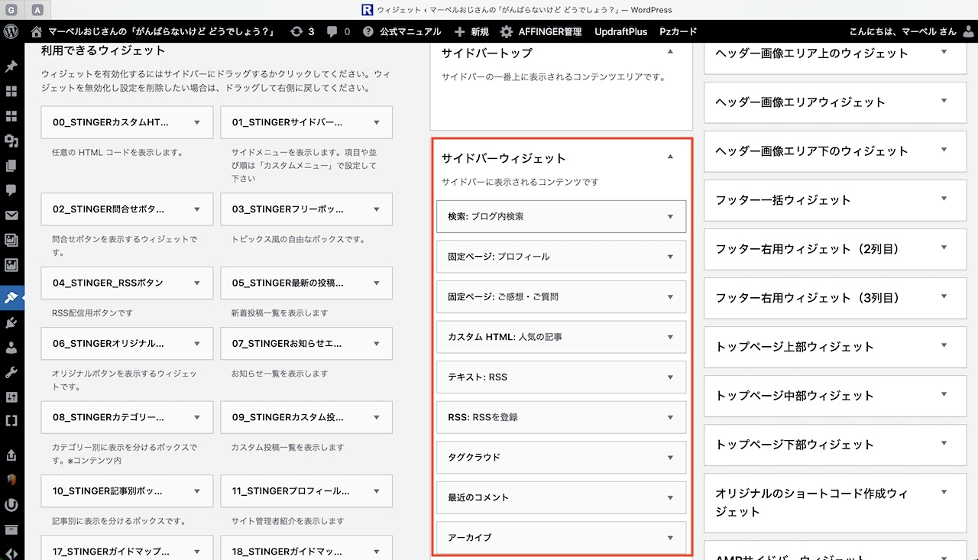Expand フッター一括ウィジェット area

[944, 199]
